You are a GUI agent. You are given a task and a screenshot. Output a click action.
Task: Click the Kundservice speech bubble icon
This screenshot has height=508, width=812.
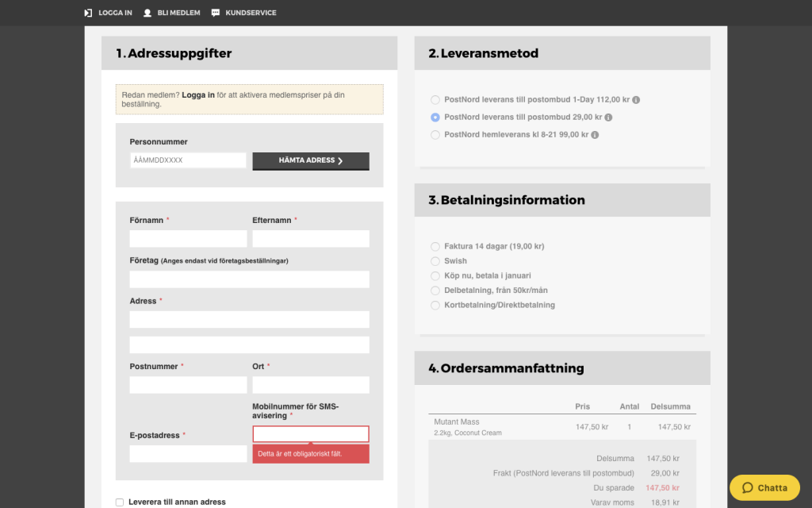tap(216, 13)
